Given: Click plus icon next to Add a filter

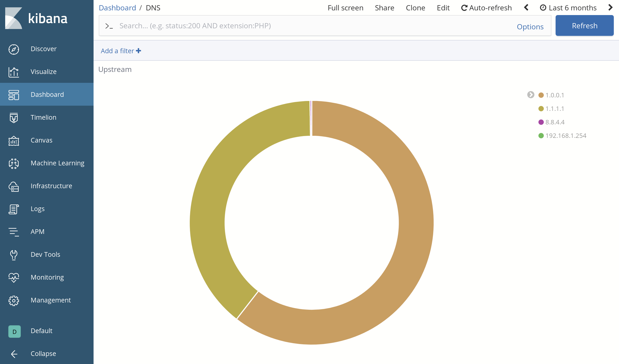Looking at the screenshot, I should coord(139,51).
